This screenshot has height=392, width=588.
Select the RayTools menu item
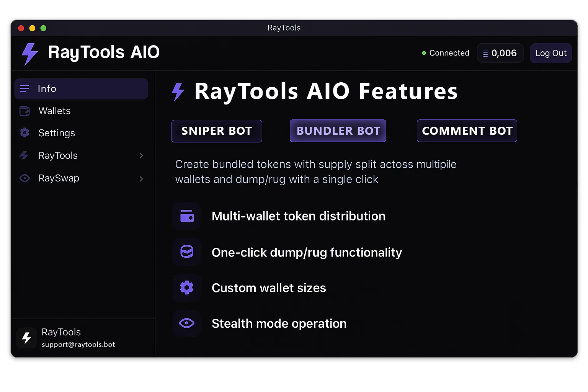[81, 155]
